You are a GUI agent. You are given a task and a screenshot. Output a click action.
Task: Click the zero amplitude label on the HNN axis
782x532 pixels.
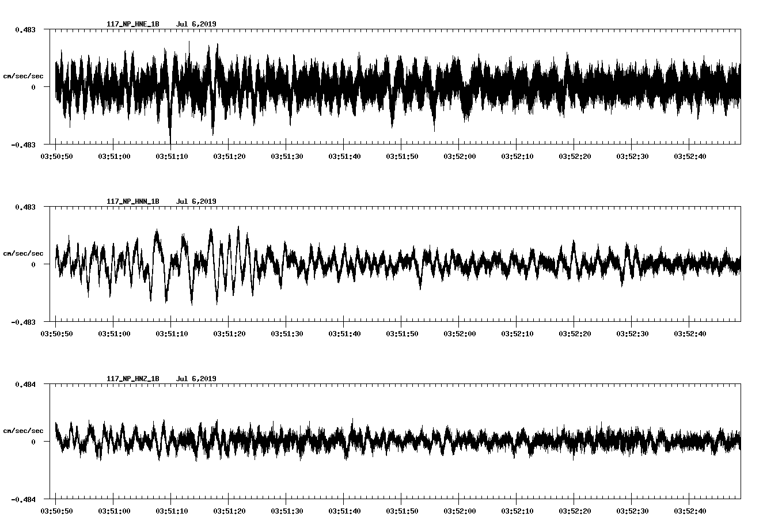(33, 265)
